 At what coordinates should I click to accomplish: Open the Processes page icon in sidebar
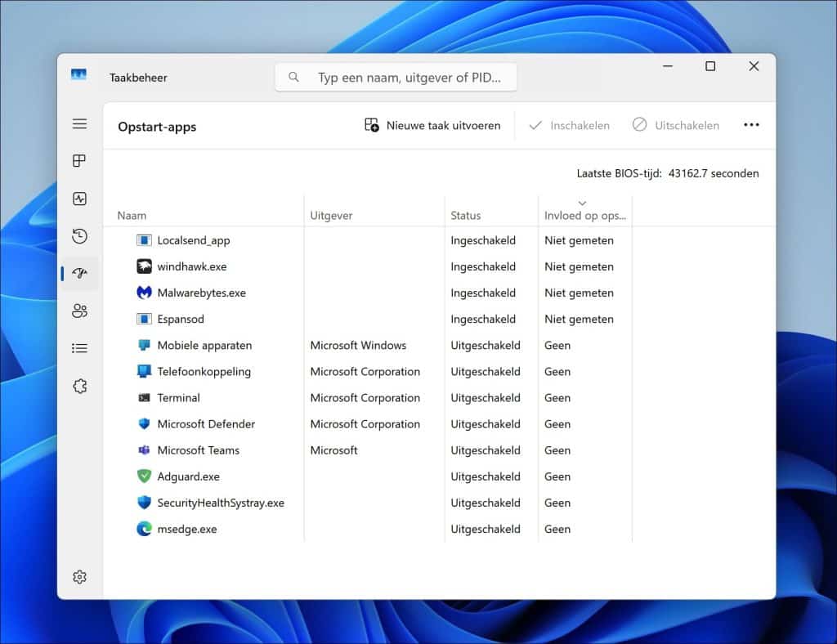coord(79,161)
